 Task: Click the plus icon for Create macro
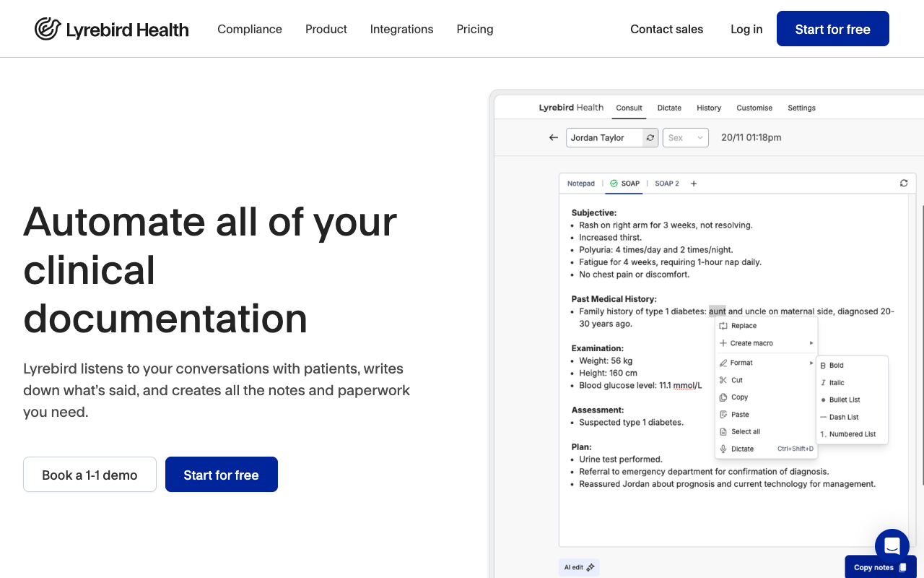[x=723, y=343]
